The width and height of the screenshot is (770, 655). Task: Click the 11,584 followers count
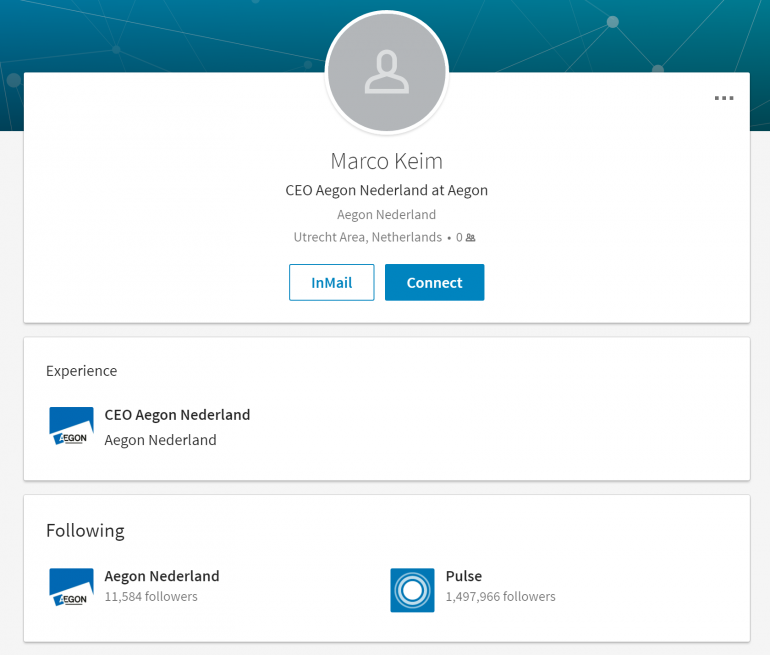(151, 597)
